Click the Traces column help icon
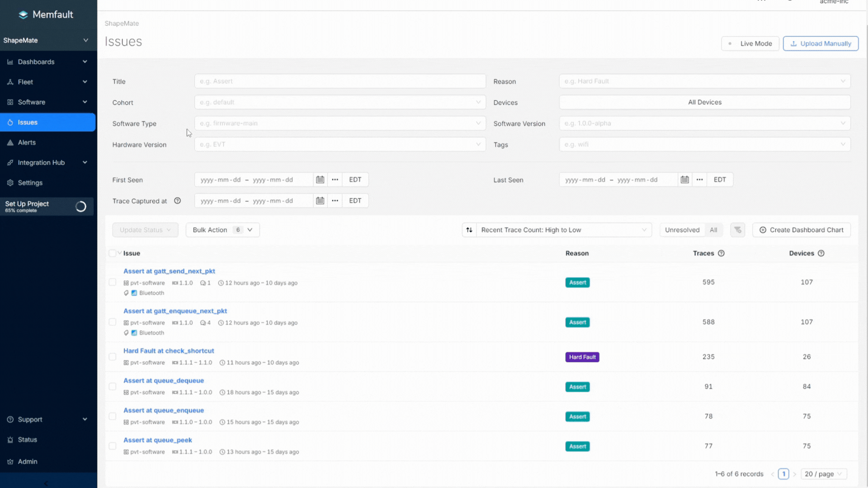 721,253
